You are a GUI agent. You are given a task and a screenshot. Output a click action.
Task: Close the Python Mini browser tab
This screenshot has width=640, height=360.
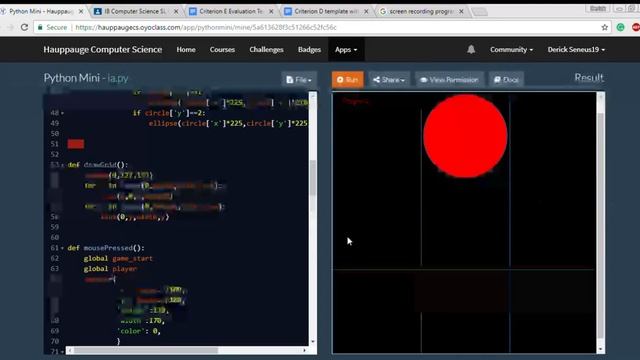point(81,11)
